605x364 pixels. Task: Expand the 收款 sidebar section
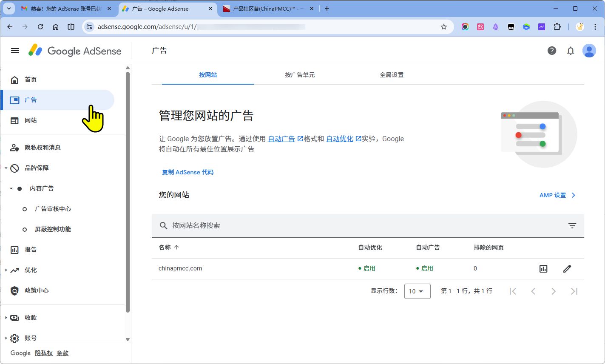click(x=6, y=318)
